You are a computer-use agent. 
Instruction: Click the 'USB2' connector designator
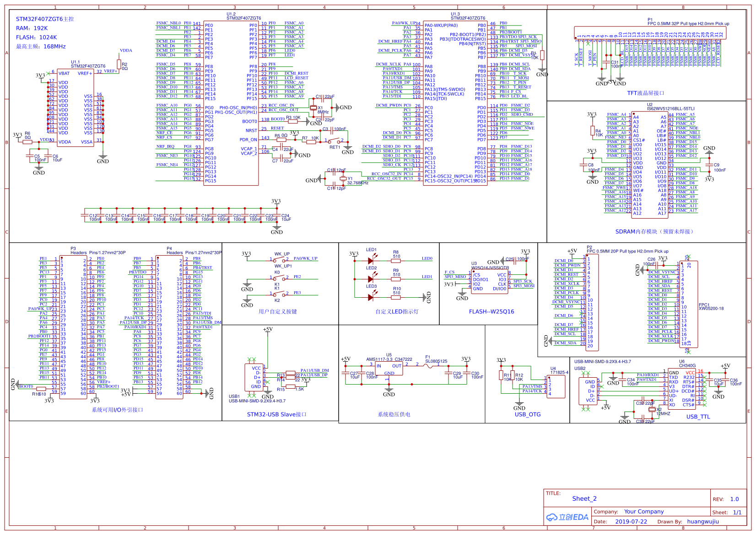pyautogui.click(x=580, y=368)
